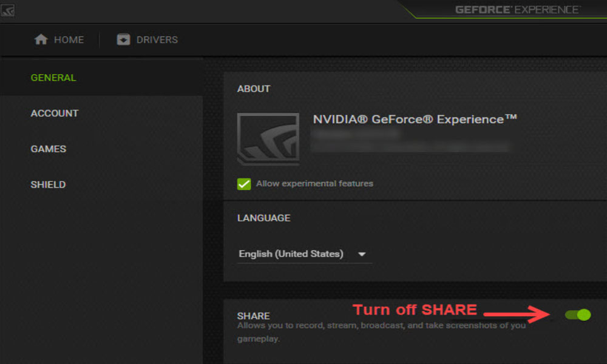Click the NVIDIA GeForce Experience logo thumbnail
The image size is (607, 364).
coord(268,139)
